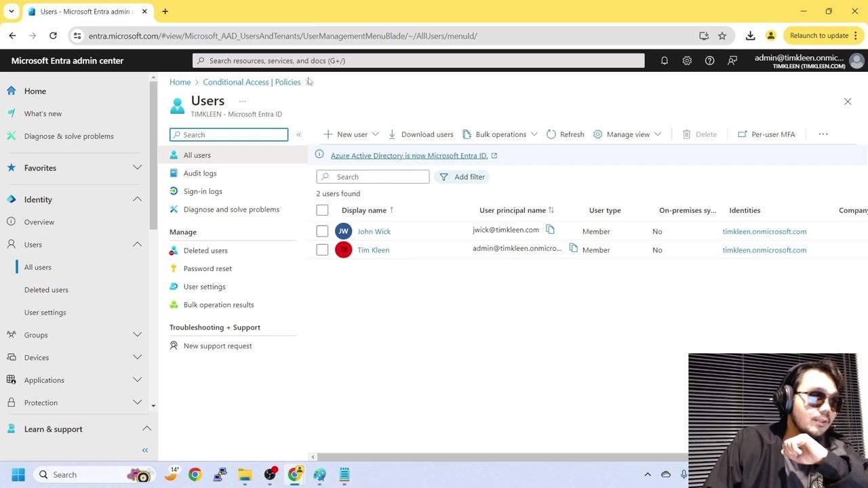Open Entra ID notice external link icon
Screen dimensions: 868x488
point(494,156)
